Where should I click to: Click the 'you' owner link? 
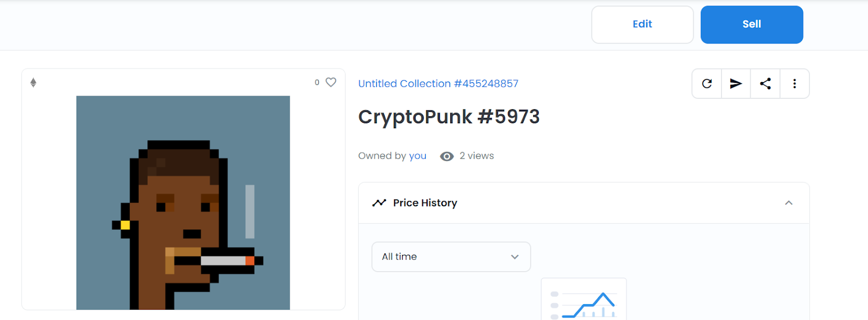(418, 156)
